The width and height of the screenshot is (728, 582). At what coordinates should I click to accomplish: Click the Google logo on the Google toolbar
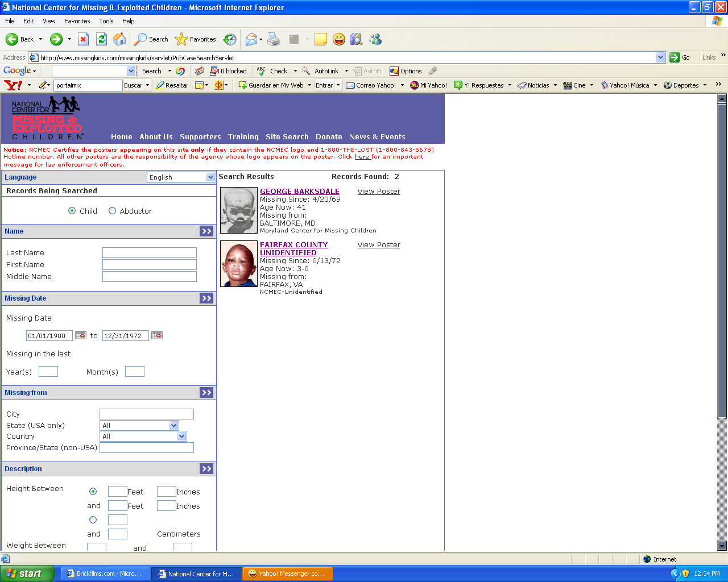pos(17,71)
